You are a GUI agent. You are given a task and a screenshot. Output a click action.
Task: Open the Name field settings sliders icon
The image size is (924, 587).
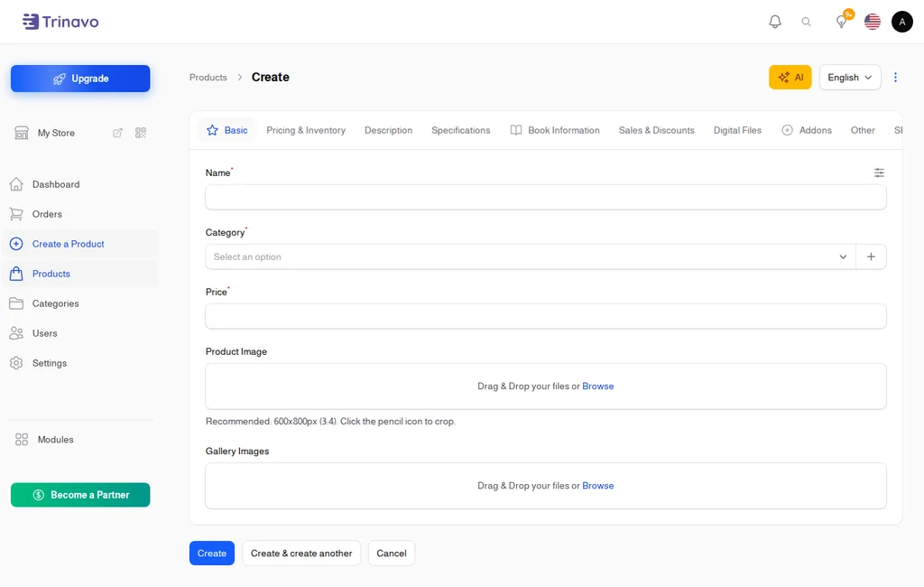pyautogui.click(x=879, y=172)
